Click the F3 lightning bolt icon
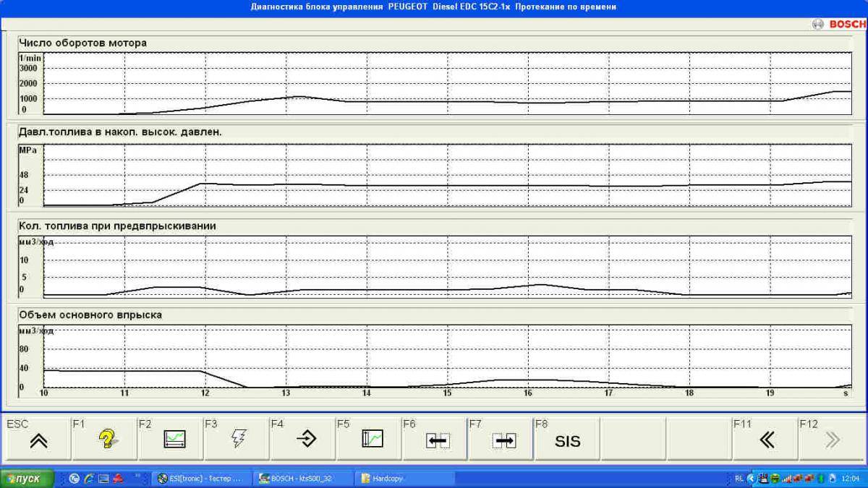This screenshot has width=868, height=488. [239, 439]
